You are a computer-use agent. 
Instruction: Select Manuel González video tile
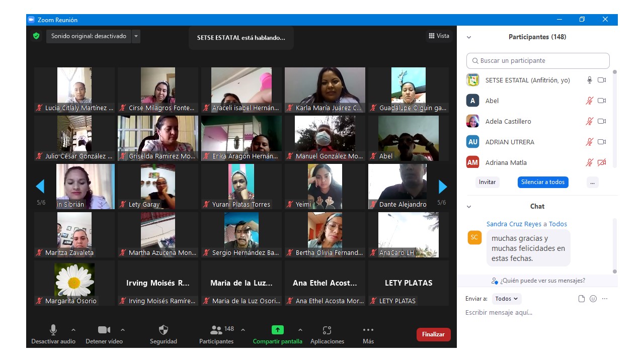(x=325, y=138)
